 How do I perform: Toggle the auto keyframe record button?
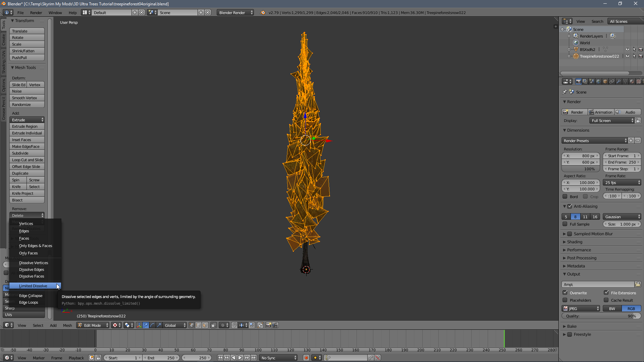point(306,358)
